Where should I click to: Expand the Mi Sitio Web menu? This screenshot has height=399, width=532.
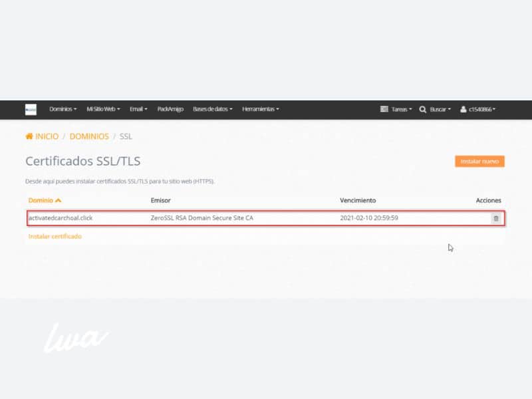point(104,109)
